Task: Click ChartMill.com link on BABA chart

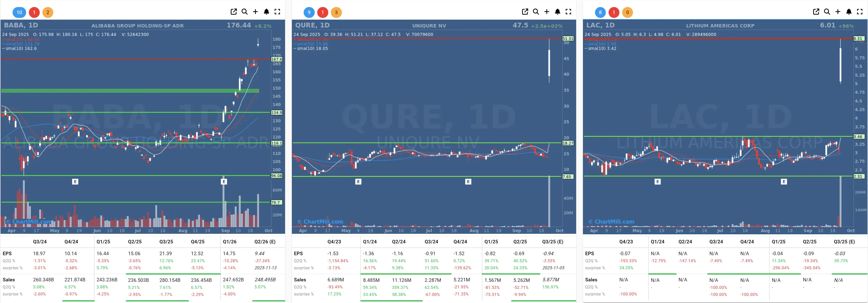Action: 29,222
